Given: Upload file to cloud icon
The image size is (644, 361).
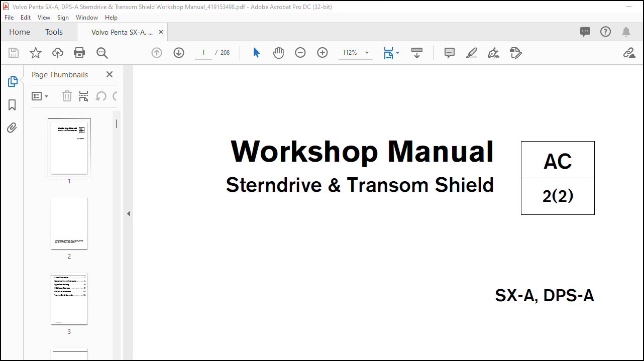Looking at the screenshot, I should point(58,53).
